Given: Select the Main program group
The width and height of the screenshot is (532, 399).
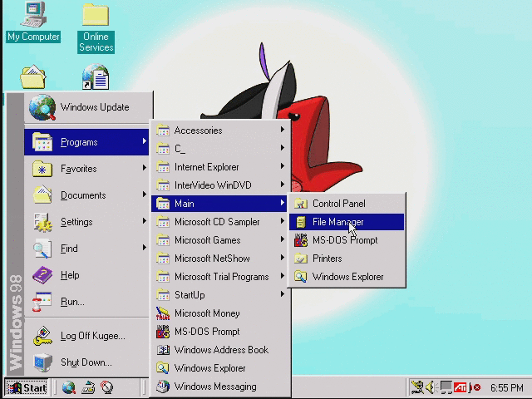Looking at the screenshot, I should (x=219, y=204).
